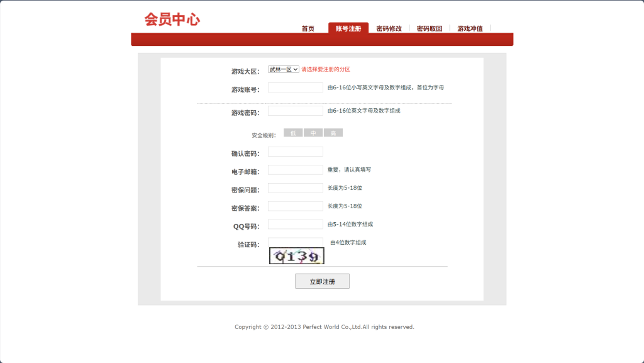Click the 中 security level indicator

click(x=313, y=133)
